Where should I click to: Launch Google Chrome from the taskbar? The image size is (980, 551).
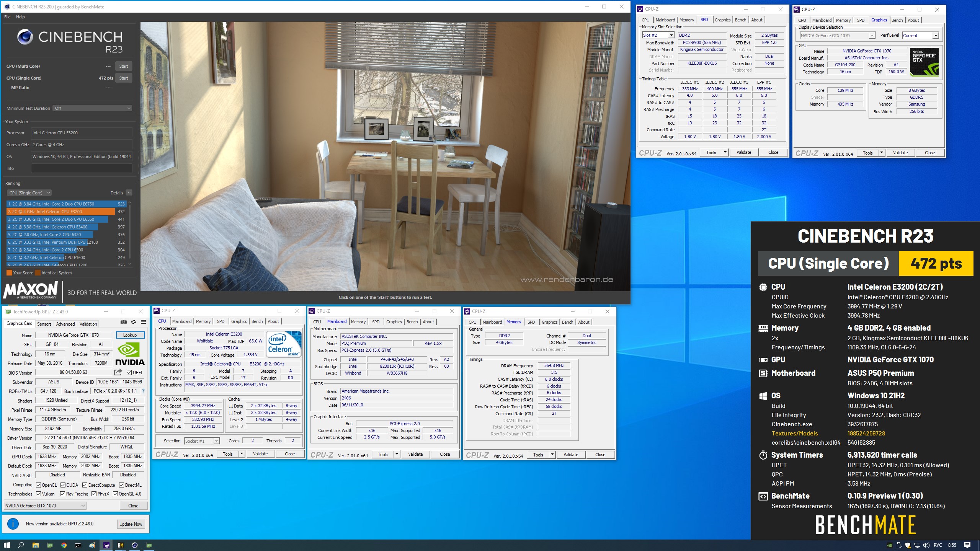[x=64, y=545]
